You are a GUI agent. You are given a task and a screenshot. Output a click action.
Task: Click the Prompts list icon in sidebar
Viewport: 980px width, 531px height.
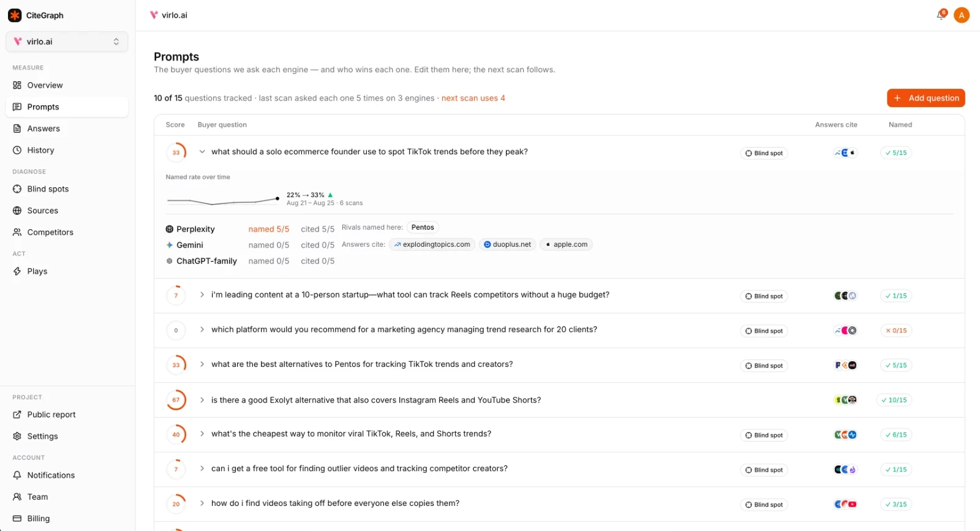point(17,107)
